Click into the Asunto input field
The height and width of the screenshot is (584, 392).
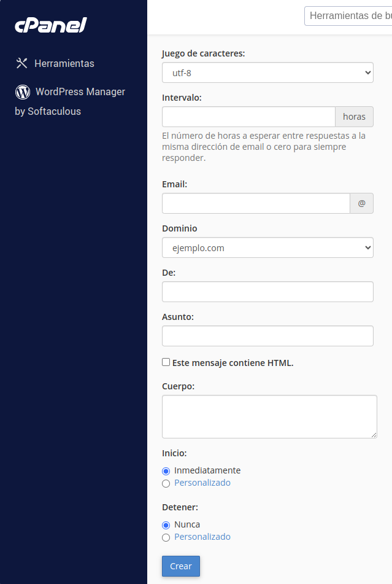click(268, 336)
